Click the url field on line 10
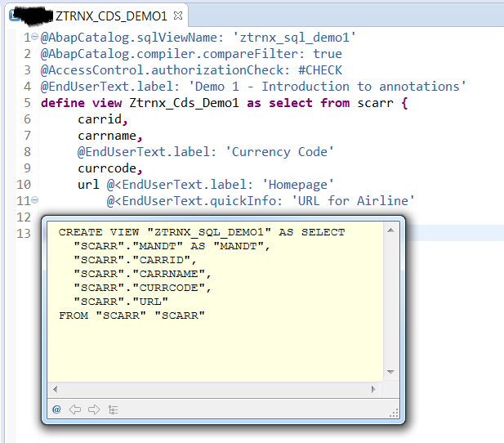 pyautogui.click(x=88, y=185)
